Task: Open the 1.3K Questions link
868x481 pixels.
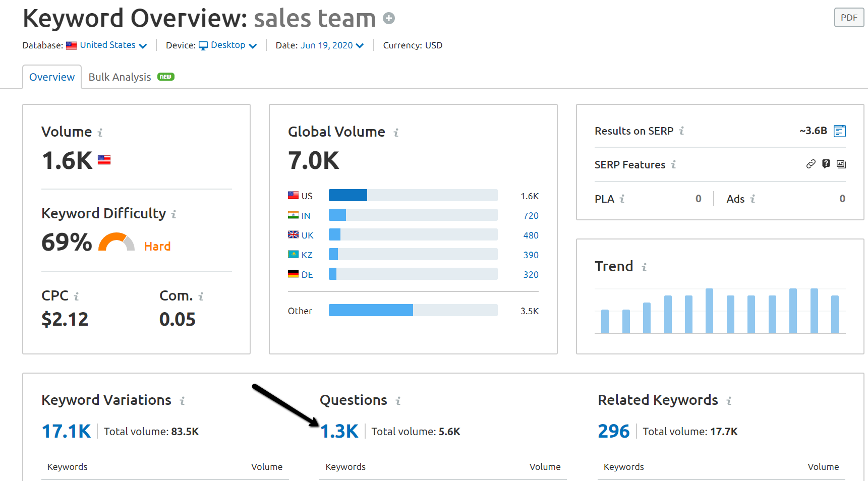Action: pyautogui.click(x=340, y=432)
